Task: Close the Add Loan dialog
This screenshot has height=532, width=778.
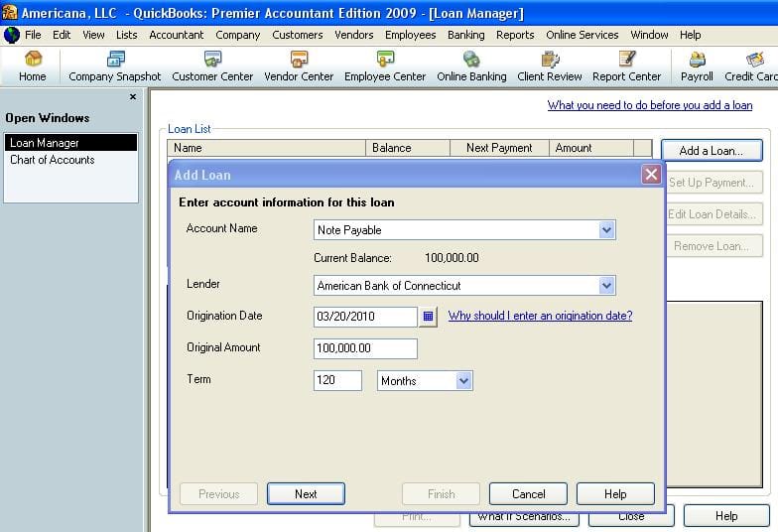Action: tap(651, 175)
